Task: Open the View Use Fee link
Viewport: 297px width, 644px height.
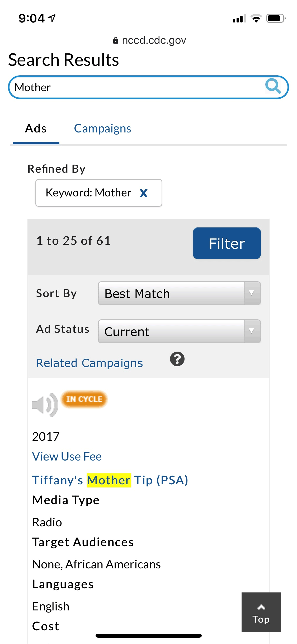Action: coord(67,457)
